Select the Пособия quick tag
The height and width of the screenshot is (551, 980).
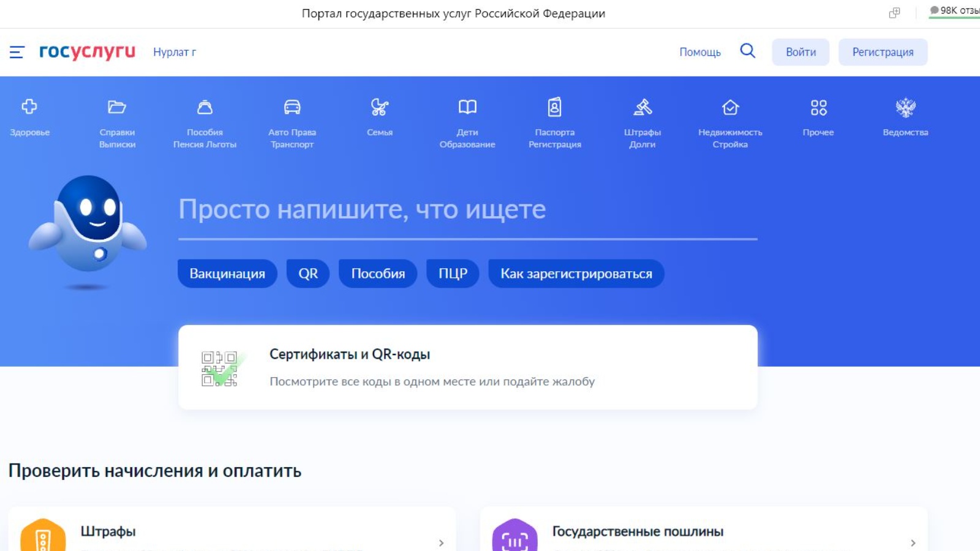click(378, 274)
